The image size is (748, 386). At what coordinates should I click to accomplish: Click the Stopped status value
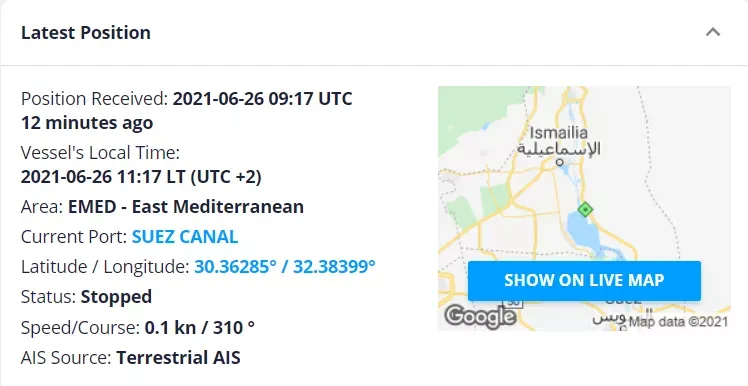pyautogui.click(x=116, y=297)
